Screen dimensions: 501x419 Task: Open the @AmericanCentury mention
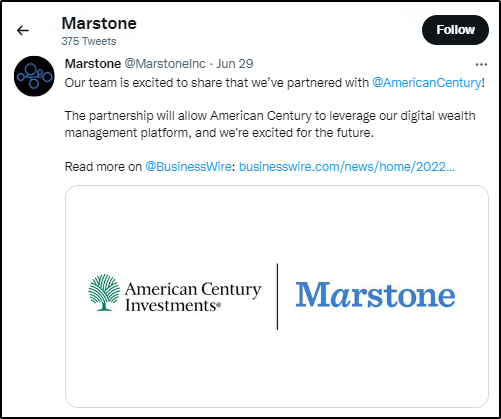pyautogui.click(x=426, y=82)
